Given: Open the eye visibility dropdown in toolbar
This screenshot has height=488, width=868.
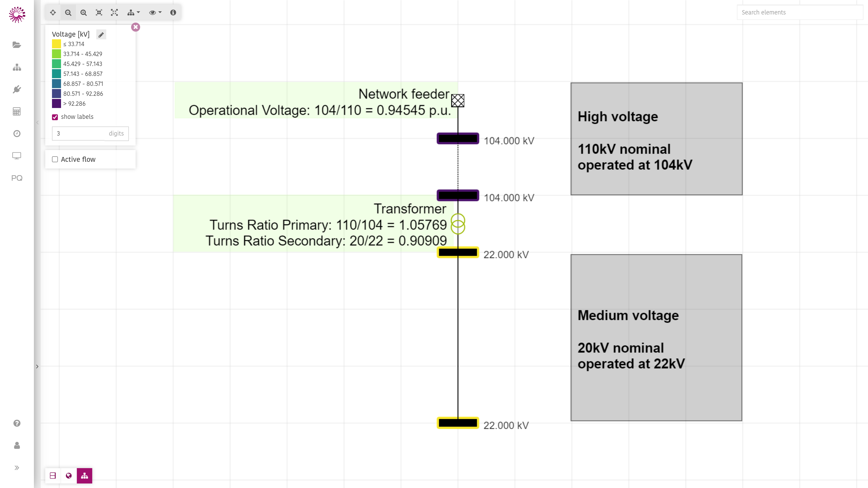Looking at the screenshot, I should pos(155,12).
